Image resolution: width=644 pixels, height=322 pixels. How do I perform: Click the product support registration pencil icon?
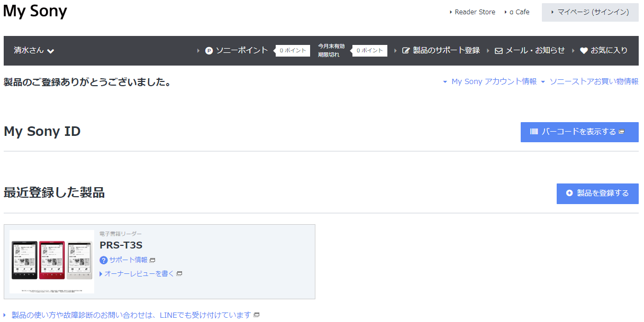(x=406, y=51)
